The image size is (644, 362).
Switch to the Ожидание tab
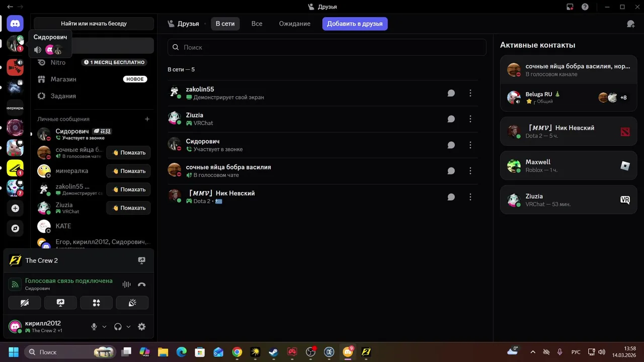(x=295, y=24)
